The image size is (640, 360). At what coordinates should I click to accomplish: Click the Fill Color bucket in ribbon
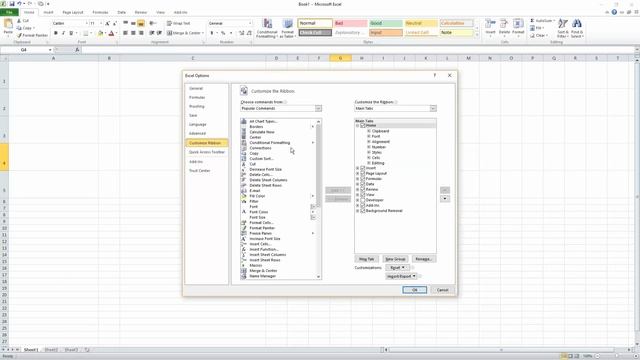coord(100,33)
